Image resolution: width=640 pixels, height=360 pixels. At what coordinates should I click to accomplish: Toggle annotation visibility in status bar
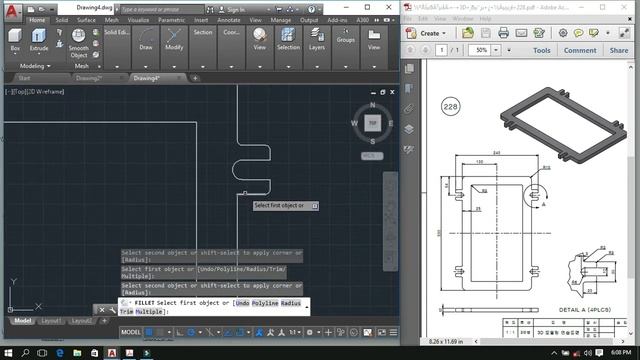coord(259,333)
